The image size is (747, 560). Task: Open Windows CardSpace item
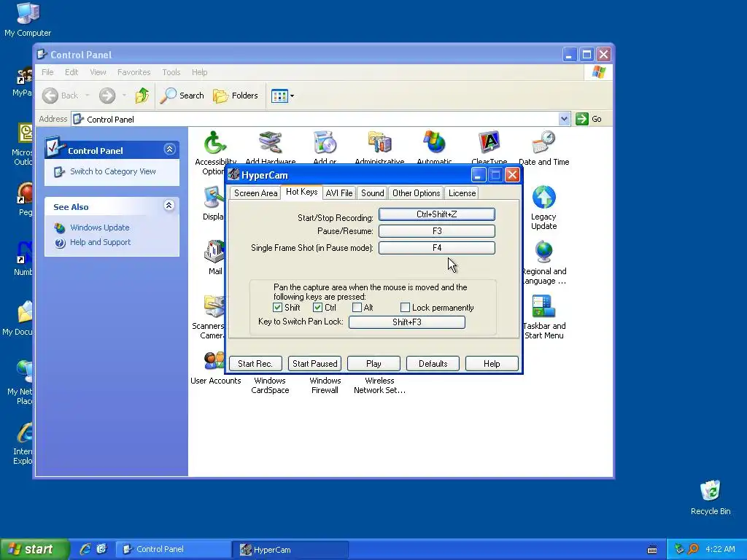tap(270, 385)
